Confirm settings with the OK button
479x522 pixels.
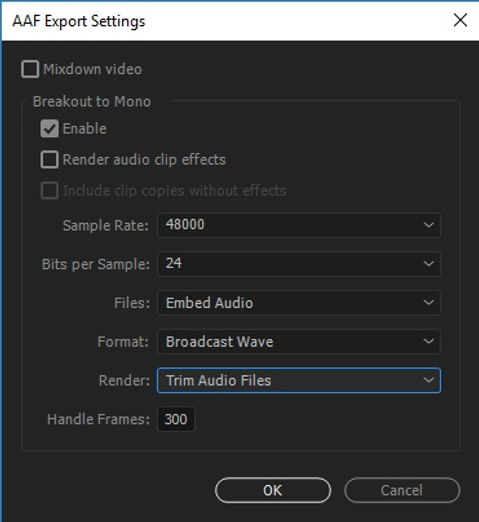[x=273, y=490]
